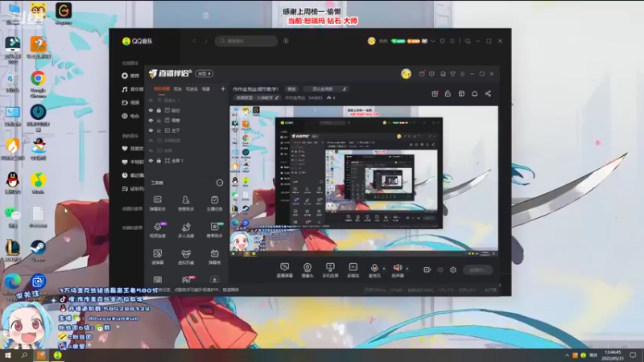644x362 pixels.
Task: Open the multi-person link-mic tool
Action: point(186,230)
